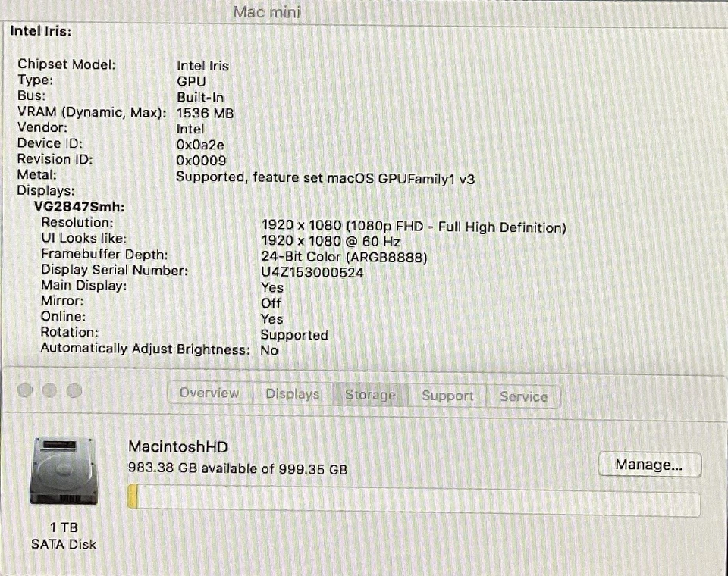
Task: Click the MacintoshHD volume name
Action: coord(176,446)
